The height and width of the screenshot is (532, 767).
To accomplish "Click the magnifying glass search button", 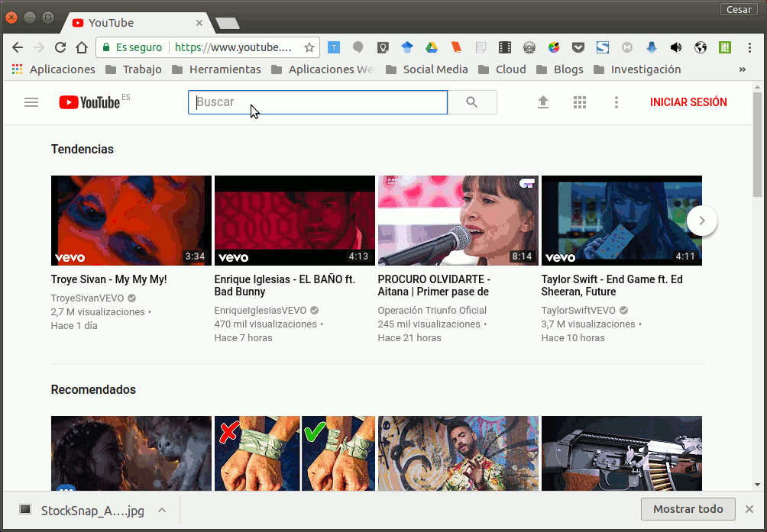I will pos(472,102).
